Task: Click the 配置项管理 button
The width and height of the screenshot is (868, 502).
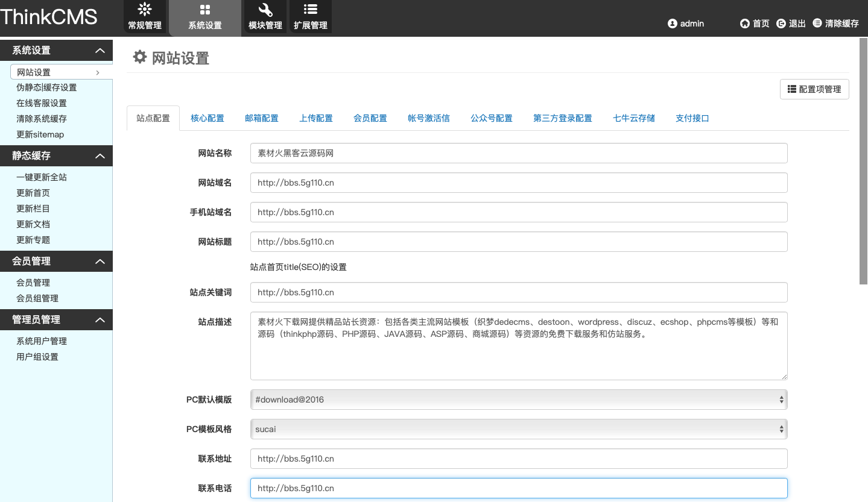Action: click(814, 89)
